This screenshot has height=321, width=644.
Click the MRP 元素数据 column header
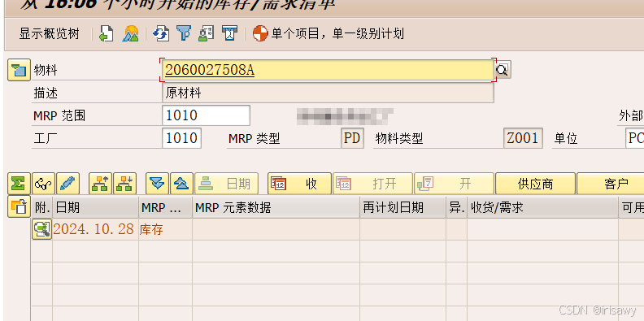pyautogui.click(x=276, y=207)
